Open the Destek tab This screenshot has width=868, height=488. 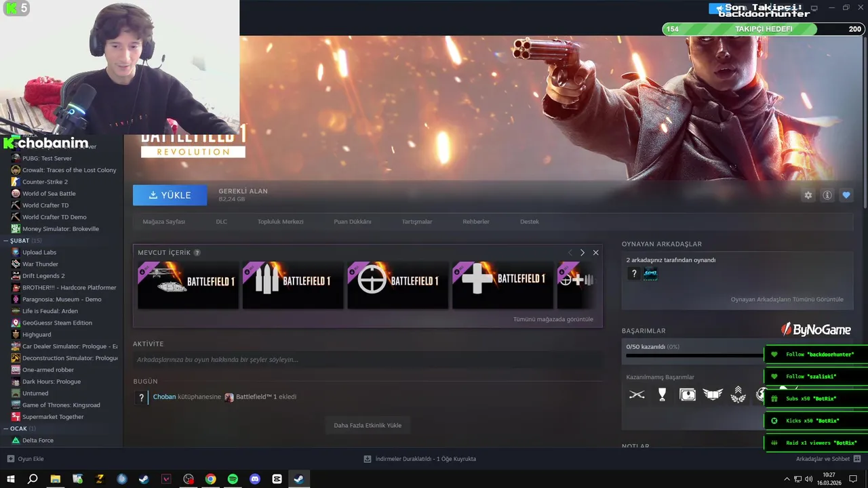click(529, 222)
